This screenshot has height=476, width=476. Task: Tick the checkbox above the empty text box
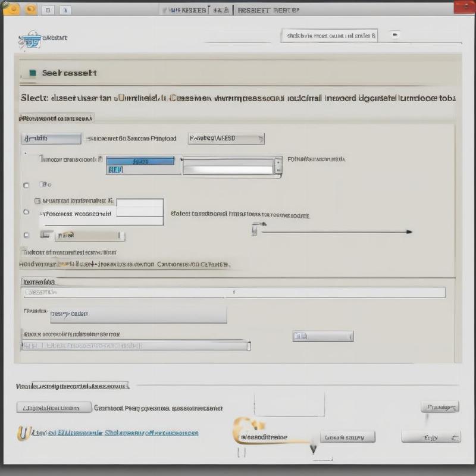coord(38,201)
